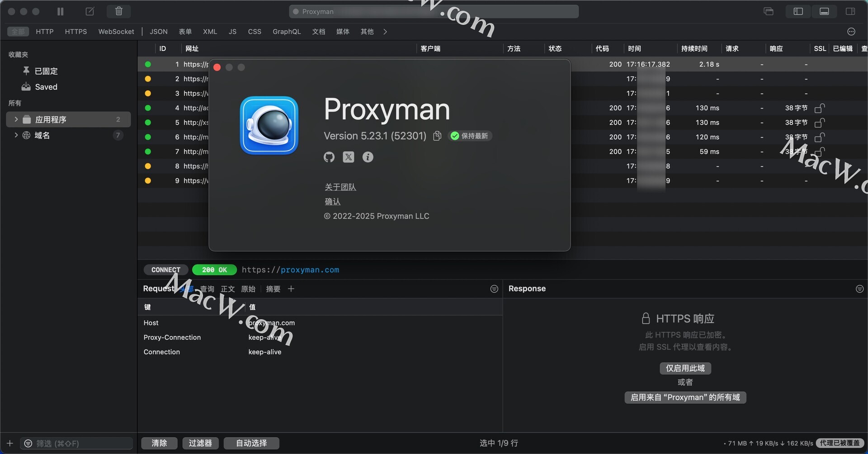Open Request panel options icon

click(x=494, y=289)
